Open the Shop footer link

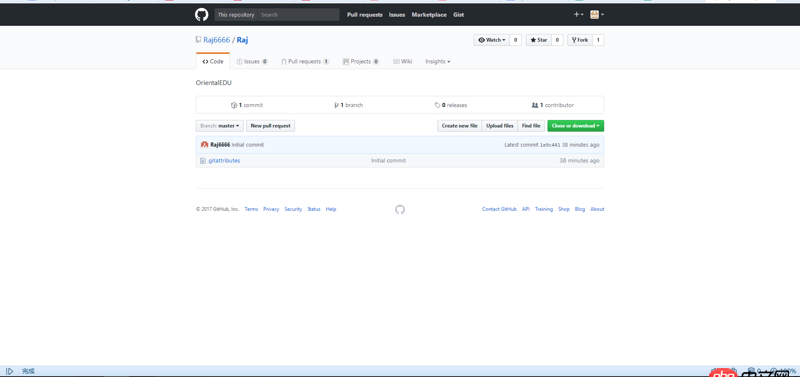coord(564,209)
